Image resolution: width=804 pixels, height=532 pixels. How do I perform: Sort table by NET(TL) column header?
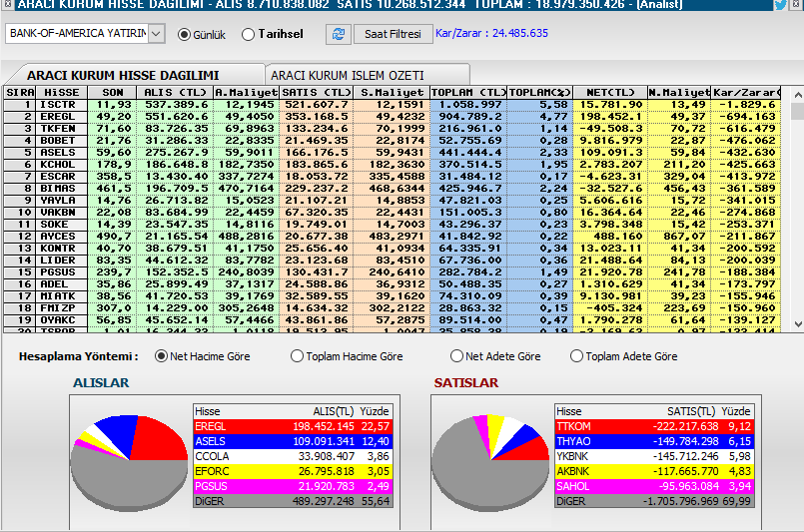[607, 92]
